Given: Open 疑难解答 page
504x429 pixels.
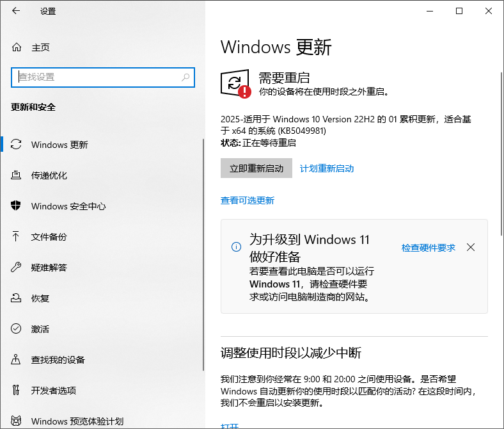Looking at the screenshot, I should [102, 267].
